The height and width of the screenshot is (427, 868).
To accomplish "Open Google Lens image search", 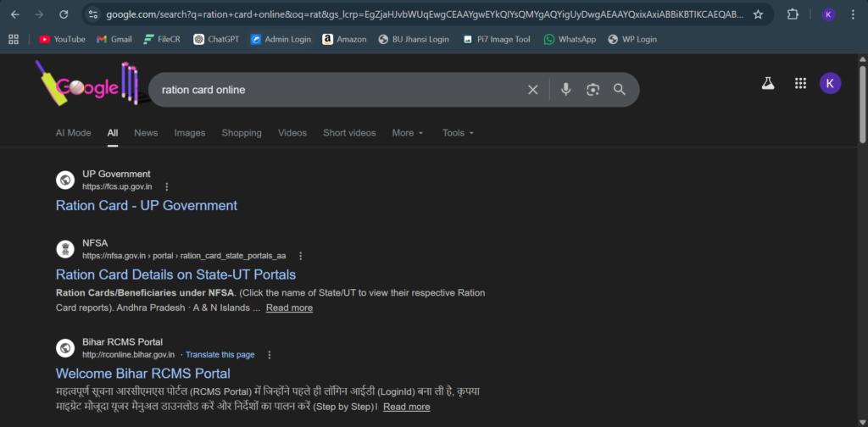I will coord(593,90).
